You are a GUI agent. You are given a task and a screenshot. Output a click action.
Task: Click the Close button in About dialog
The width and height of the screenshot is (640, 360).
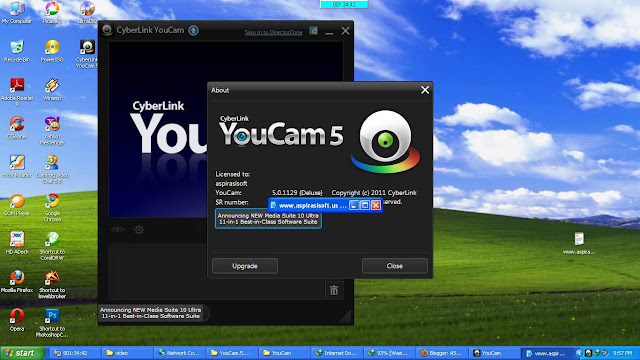(395, 266)
